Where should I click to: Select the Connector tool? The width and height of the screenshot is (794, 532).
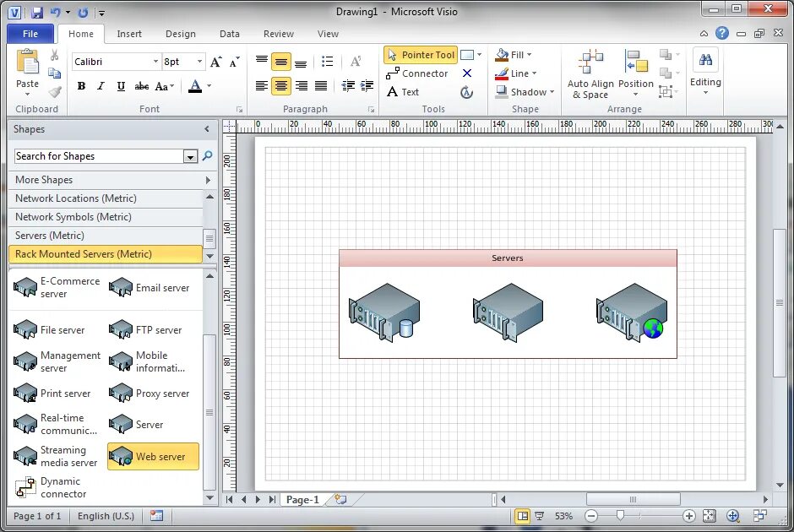(417, 73)
